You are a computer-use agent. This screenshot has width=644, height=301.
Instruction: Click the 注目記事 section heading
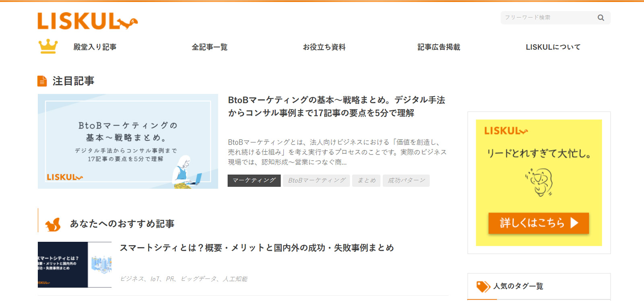point(73,81)
